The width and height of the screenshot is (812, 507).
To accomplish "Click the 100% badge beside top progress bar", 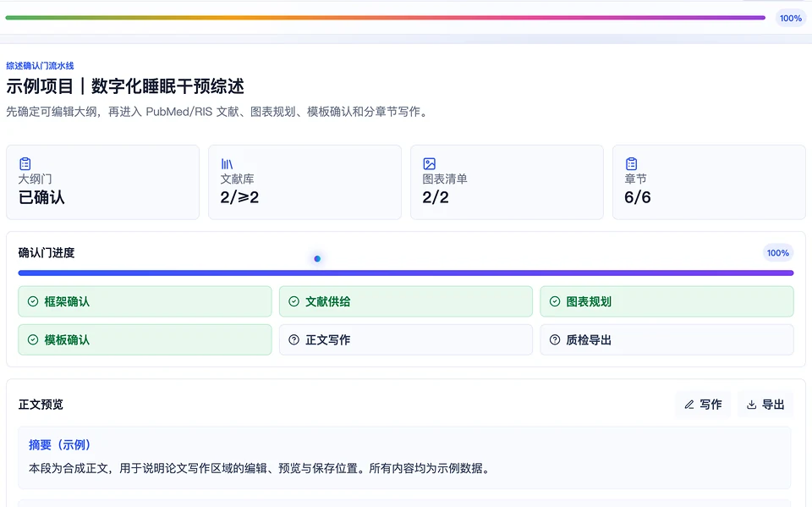I will (791, 18).
